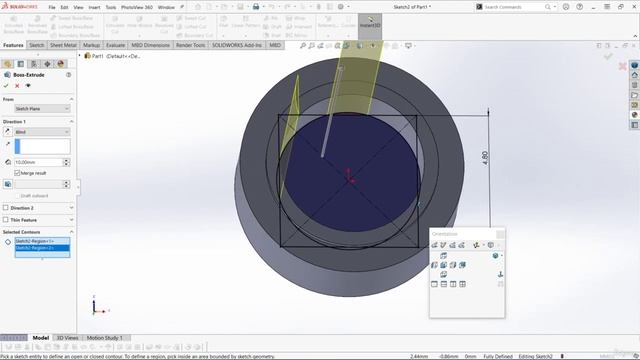640x360 pixels.
Task: Open the Blind end condition dropdown
Action: [x=42, y=132]
